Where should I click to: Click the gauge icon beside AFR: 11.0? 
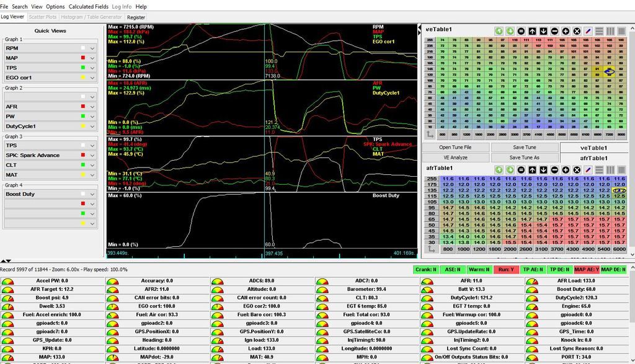point(427,280)
